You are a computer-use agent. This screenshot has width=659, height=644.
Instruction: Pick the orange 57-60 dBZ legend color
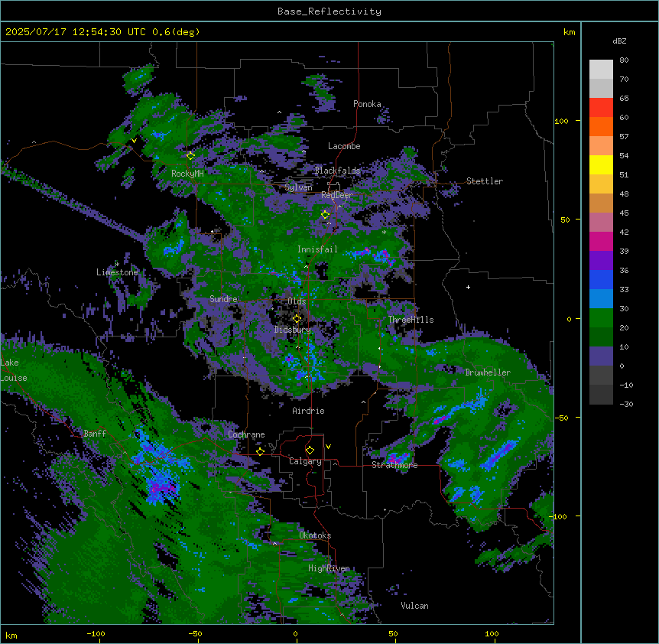pos(601,126)
